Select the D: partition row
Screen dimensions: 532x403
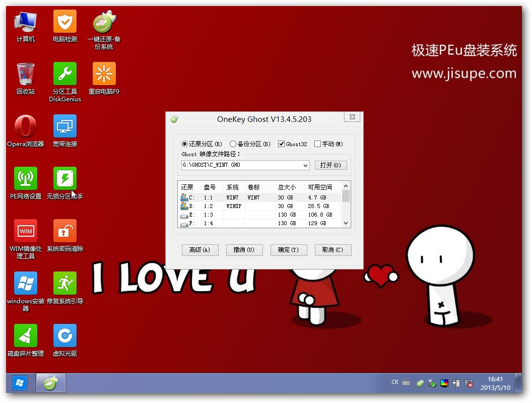click(259, 206)
